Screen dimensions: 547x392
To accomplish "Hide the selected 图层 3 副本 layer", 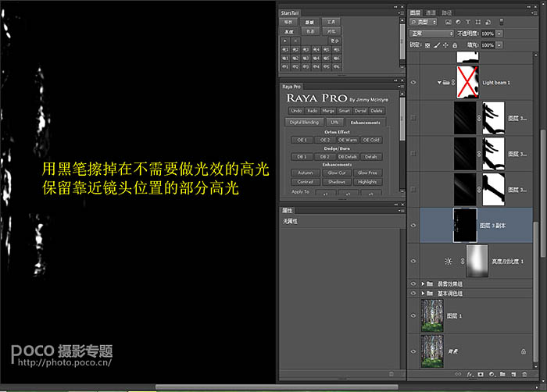I will point(413,226).
